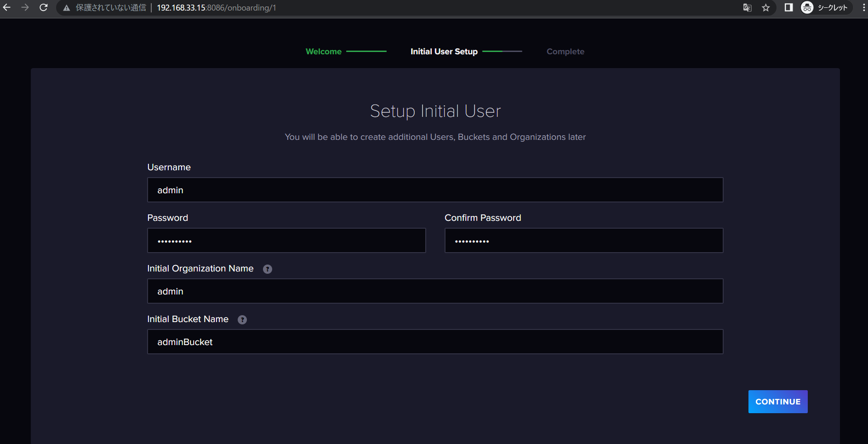
Task: Jump to the Complete step
Action: [565, 52]
